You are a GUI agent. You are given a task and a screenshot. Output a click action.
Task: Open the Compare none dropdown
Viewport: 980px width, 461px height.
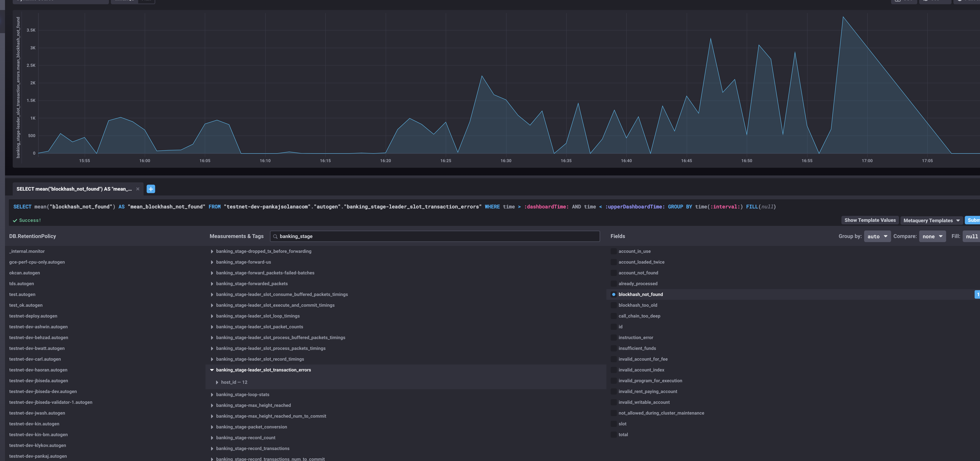pos(932,236)
